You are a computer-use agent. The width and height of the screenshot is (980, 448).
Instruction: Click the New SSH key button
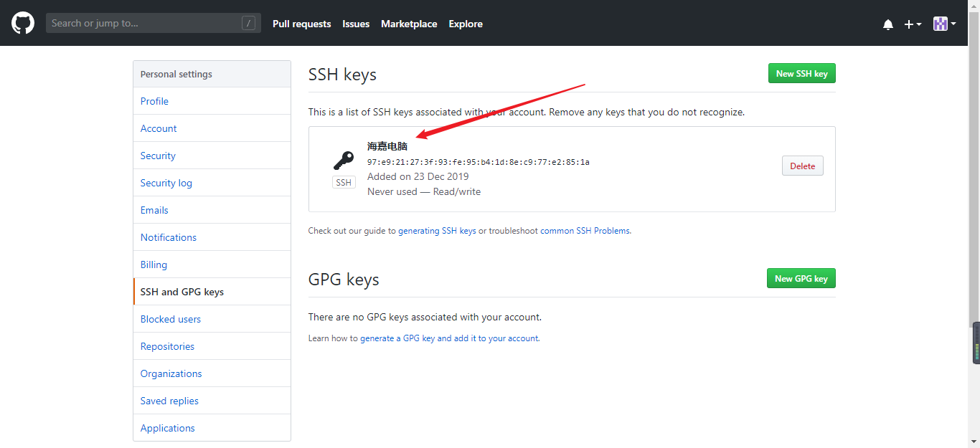tap(801, 73)
